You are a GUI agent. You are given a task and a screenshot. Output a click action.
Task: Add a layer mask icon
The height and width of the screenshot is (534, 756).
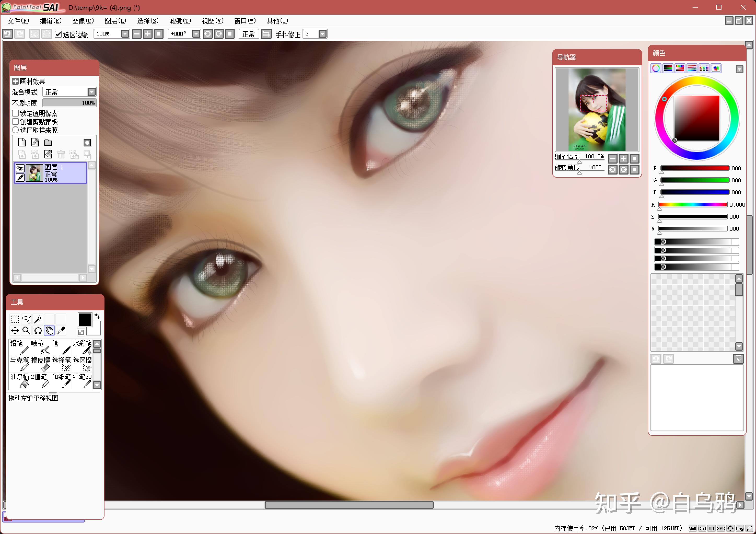[x=87, y=142]
